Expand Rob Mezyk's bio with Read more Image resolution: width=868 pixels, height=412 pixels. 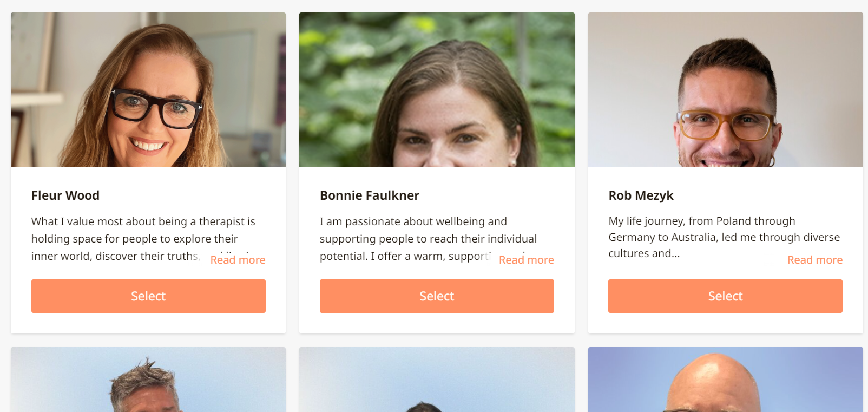814,260
